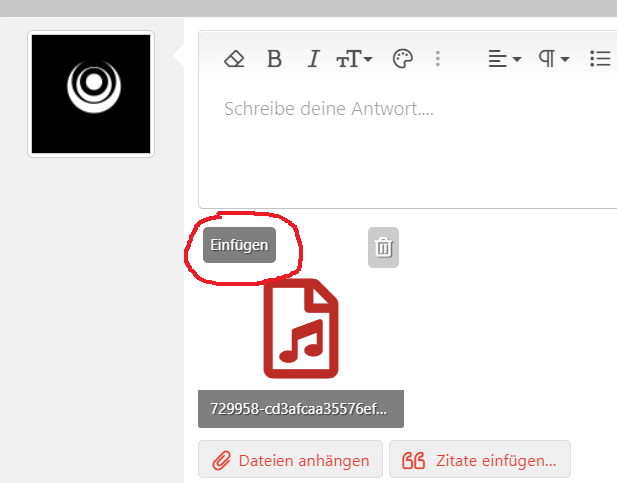617x483 pixels.
Task: Click the eraser remove-formatting icon
Action: [234, 59]
